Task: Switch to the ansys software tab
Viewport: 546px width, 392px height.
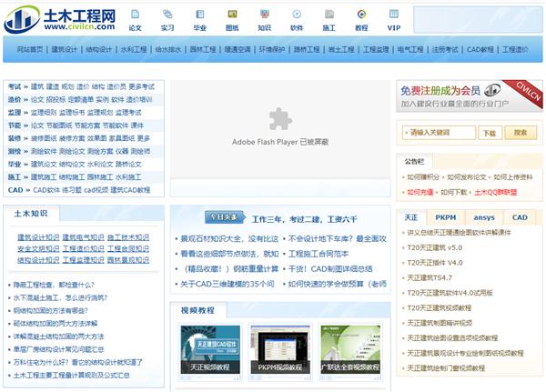Action: click(484, 217)
